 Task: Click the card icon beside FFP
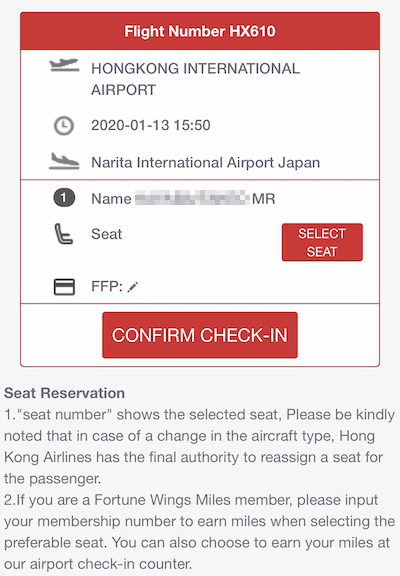point(64,287)
